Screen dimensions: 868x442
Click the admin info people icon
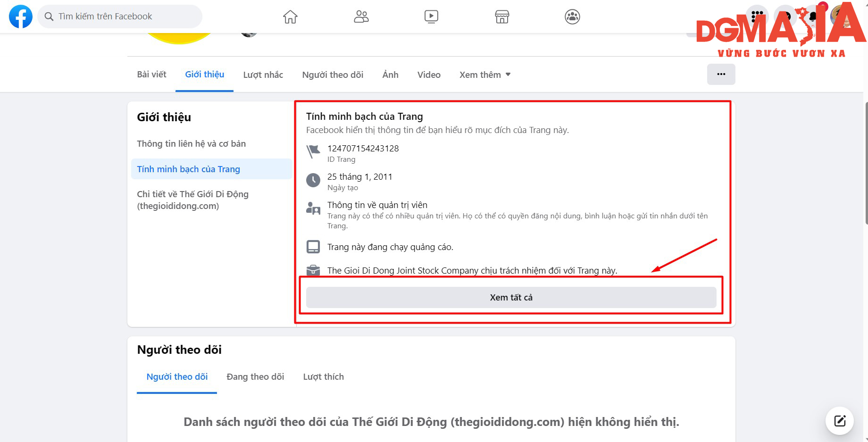(313, 208)
